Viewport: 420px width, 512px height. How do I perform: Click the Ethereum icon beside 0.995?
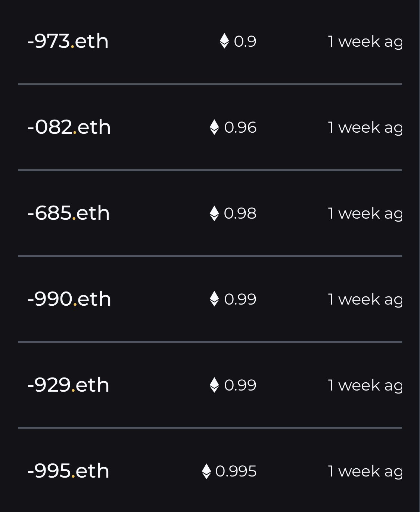[x=206, y=471]
